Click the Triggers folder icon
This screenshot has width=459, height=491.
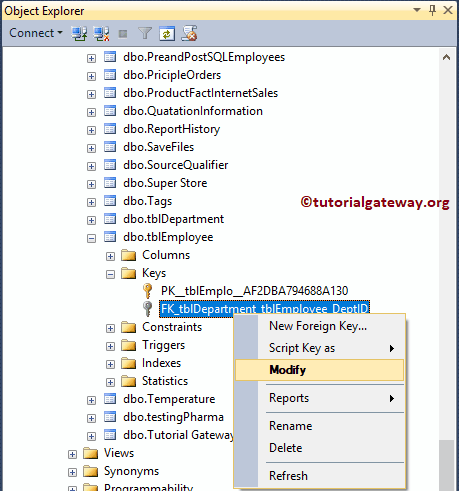pos(129,345)
